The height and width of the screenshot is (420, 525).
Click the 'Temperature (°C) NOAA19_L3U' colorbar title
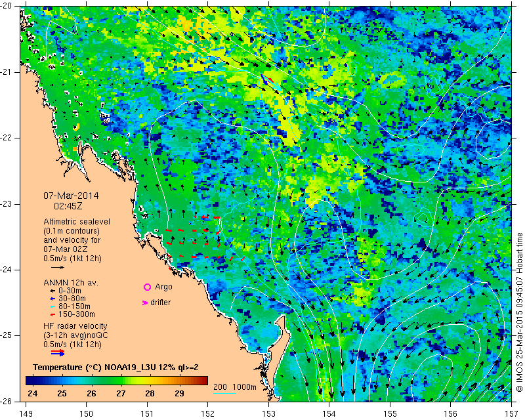[x=94, y=367]
